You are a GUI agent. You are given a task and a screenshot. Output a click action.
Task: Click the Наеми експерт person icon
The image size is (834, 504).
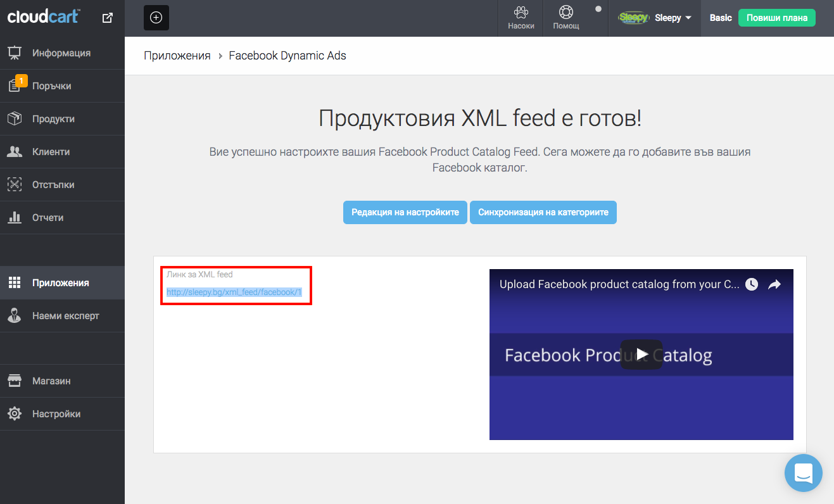(15, 316)
